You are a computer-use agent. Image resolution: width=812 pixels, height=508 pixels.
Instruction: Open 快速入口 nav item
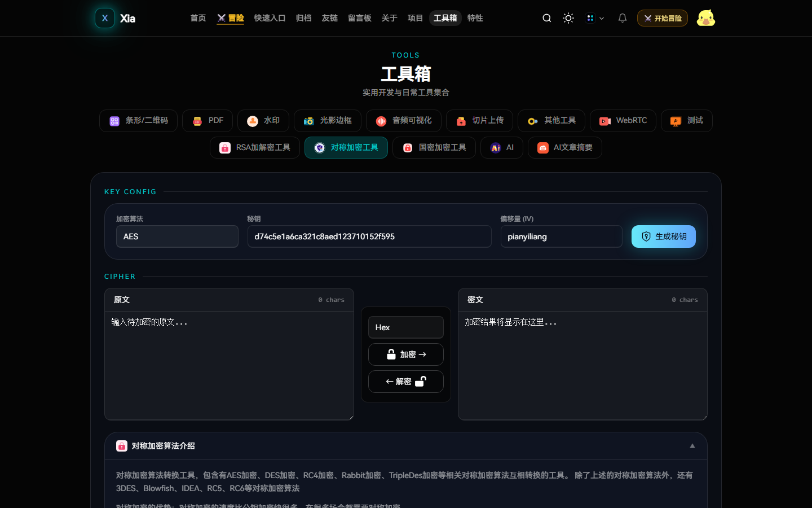pos(270,18)
